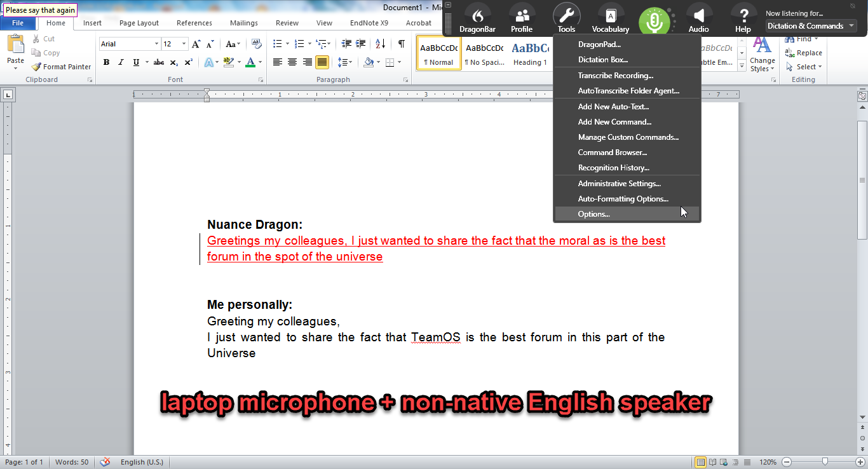
Task: Apply superscript formatting
Action: (189, 62)
